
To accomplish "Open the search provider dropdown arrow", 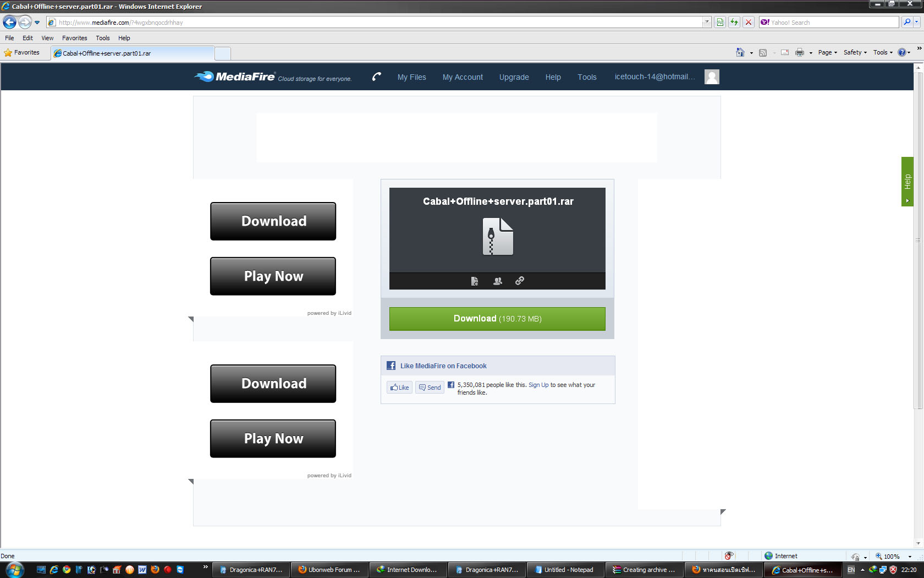I will coord(916,22).
